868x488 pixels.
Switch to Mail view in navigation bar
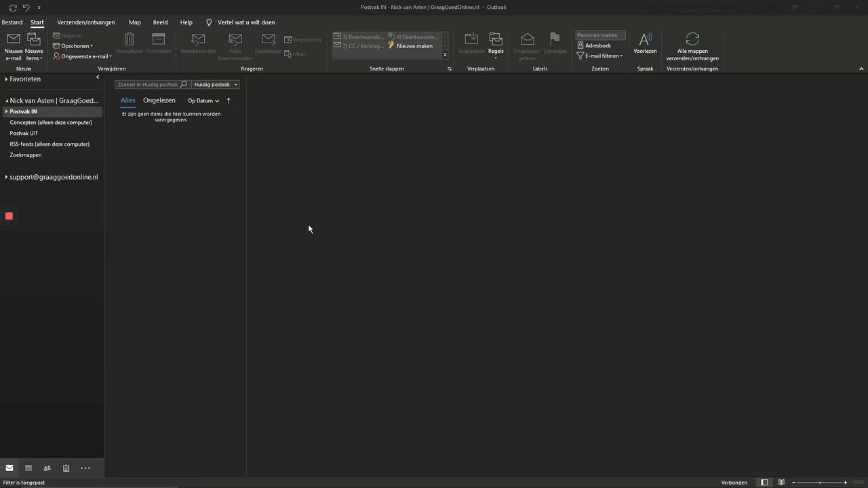tap(9, 468)
